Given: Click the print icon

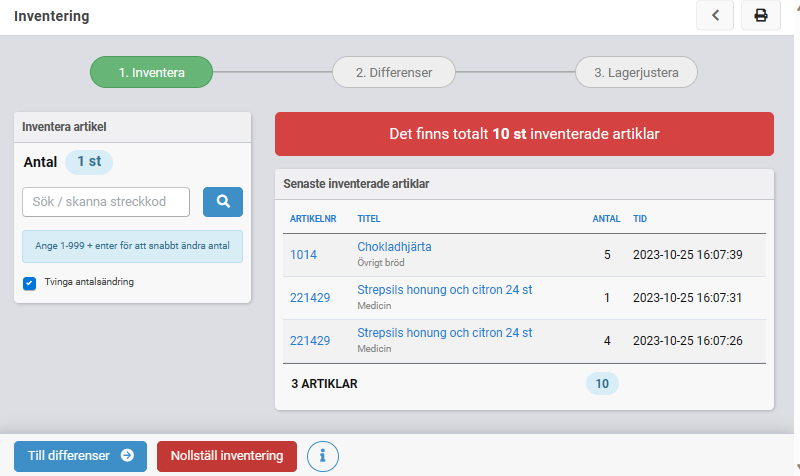Looking at the screenshot, I should (x=760, y=16).
